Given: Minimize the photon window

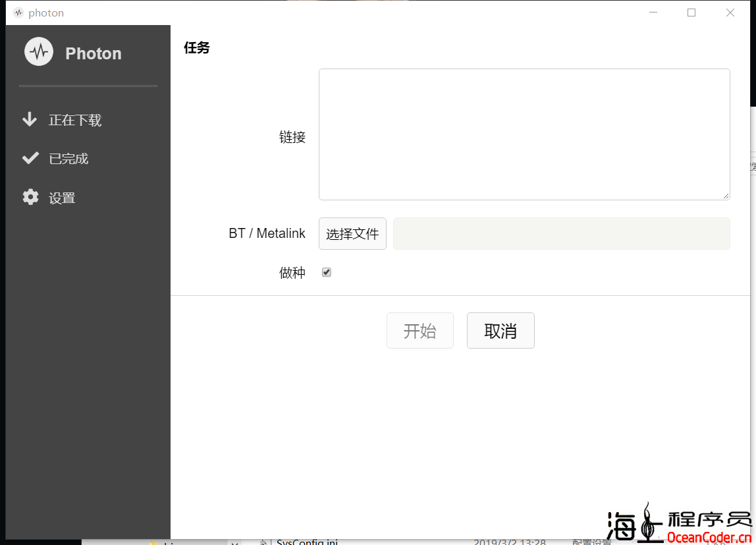Looking at the screenshot, I should [x=653, y=13].
